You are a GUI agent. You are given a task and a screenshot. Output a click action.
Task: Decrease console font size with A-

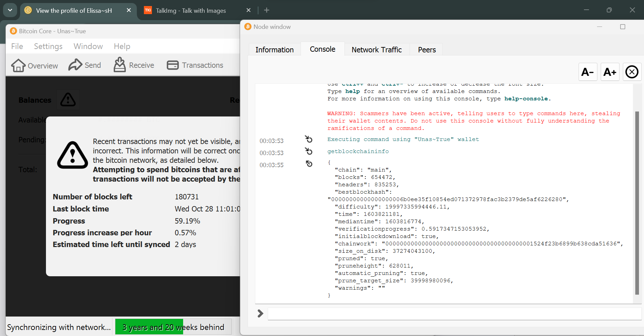click(x=588, y=72)
